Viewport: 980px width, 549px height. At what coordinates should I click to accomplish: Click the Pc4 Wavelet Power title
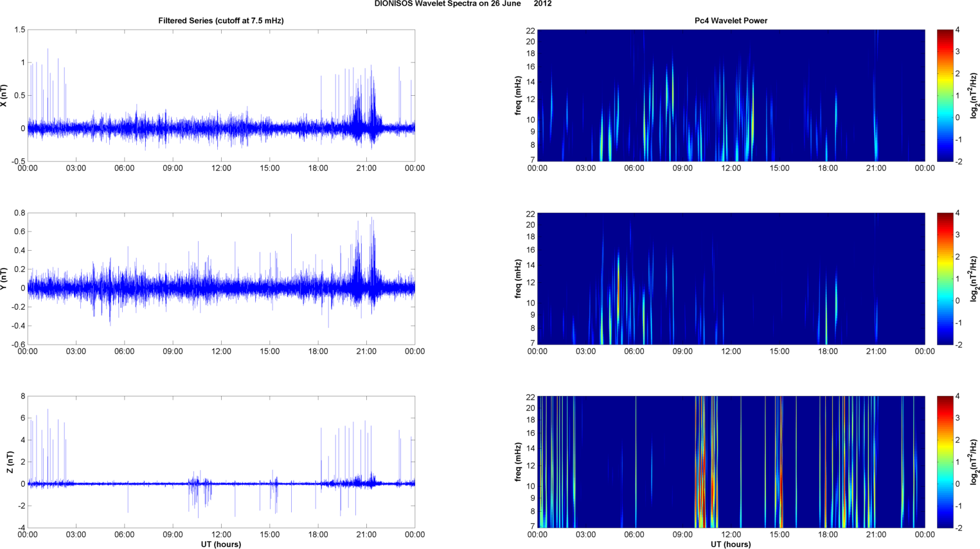(731, 21)
